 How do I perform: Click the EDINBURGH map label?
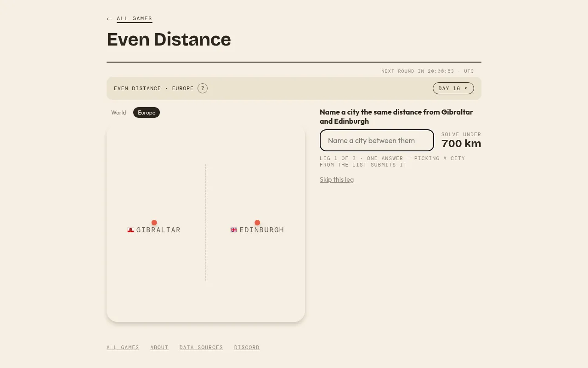pos(262,230)
